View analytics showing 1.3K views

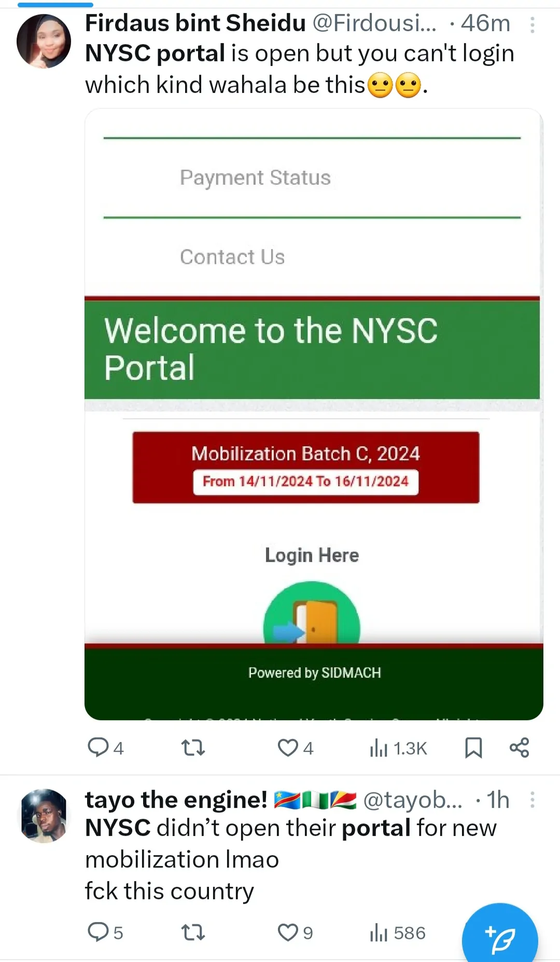(x=398, y=748)
